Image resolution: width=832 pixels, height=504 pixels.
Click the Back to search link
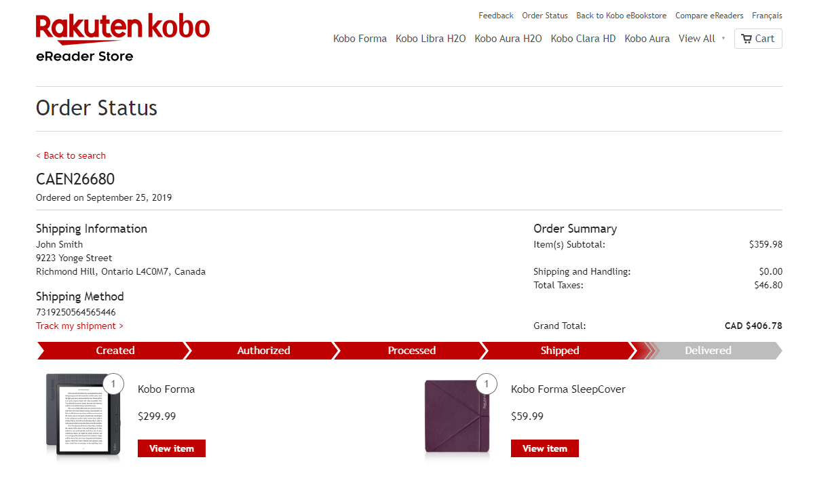[x=71, y=155]
